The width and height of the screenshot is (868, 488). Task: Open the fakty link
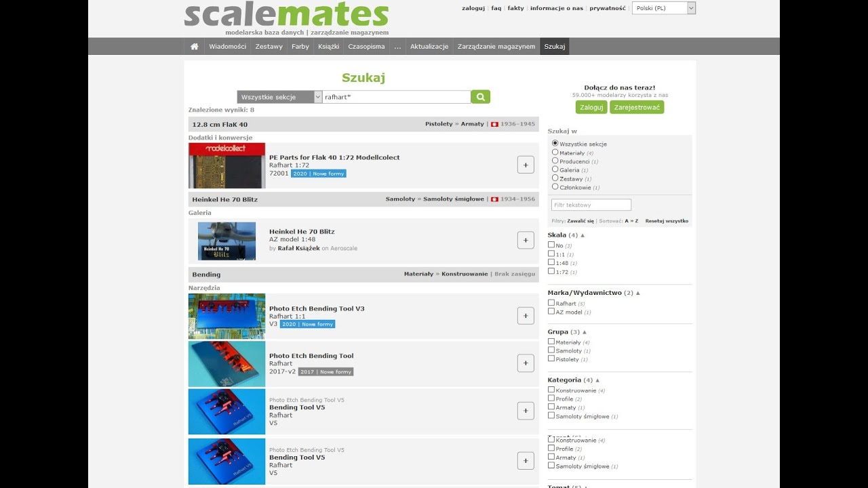coord(516,8)
